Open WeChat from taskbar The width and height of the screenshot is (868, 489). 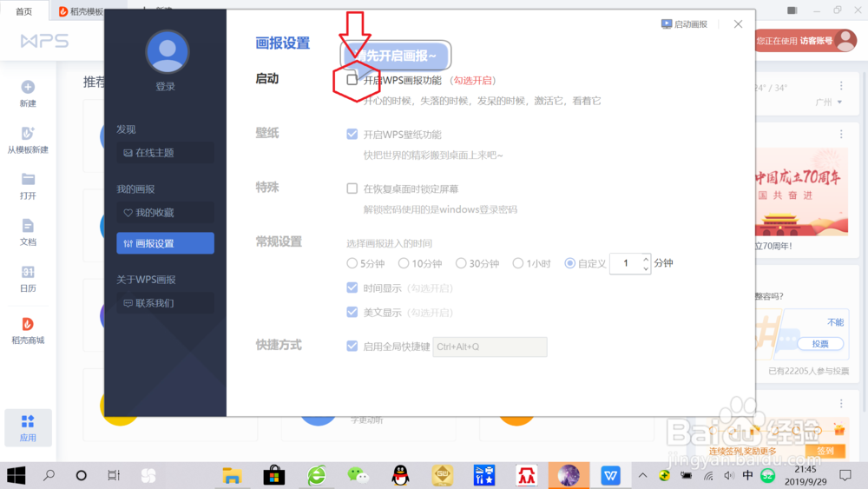[358, 475]
